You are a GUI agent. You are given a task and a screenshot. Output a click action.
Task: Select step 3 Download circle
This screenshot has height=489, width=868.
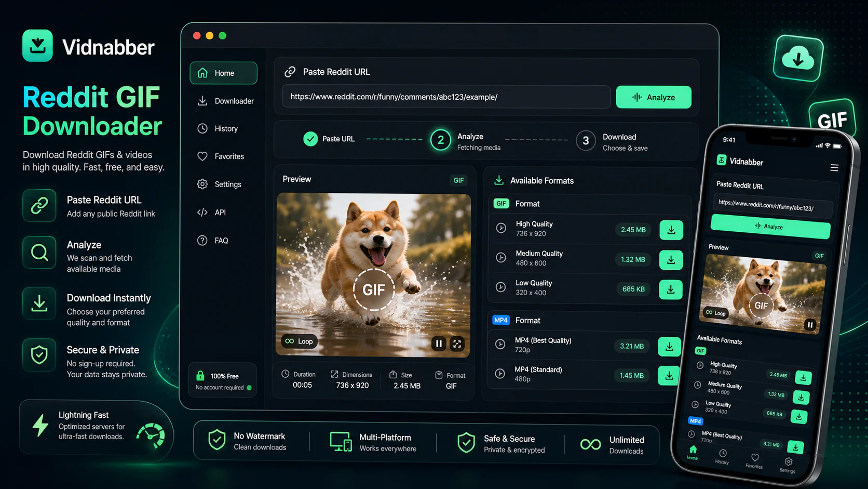(586, 140)
